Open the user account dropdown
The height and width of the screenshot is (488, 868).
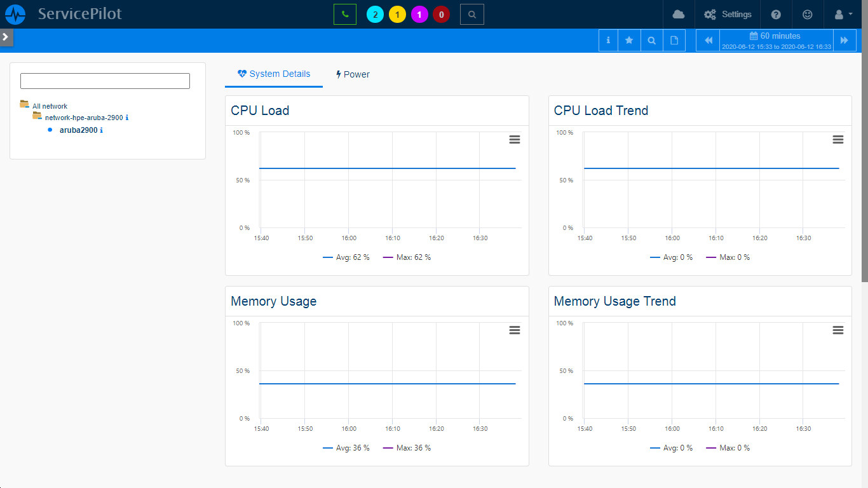click(x=843, y=14)
